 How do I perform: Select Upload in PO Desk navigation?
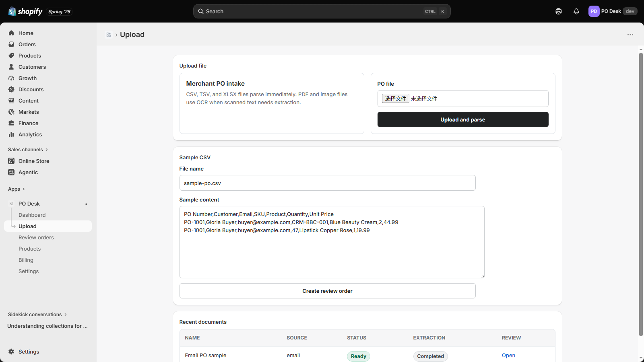point(48,226)
